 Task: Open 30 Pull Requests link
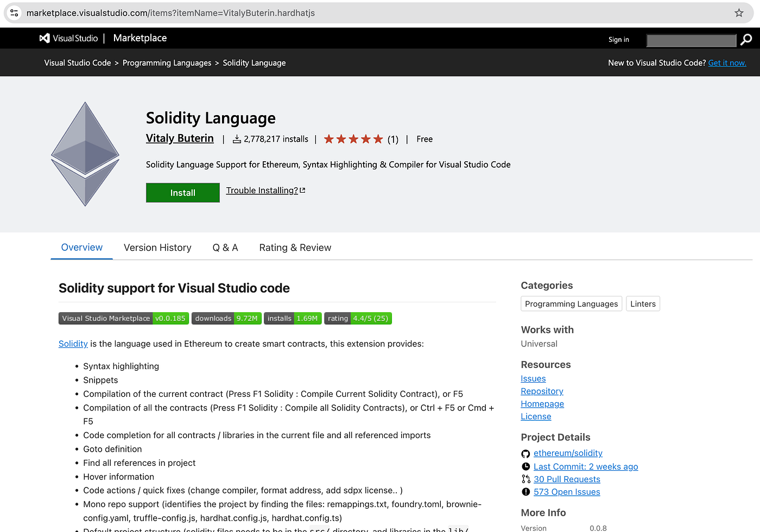coord(567,479)
